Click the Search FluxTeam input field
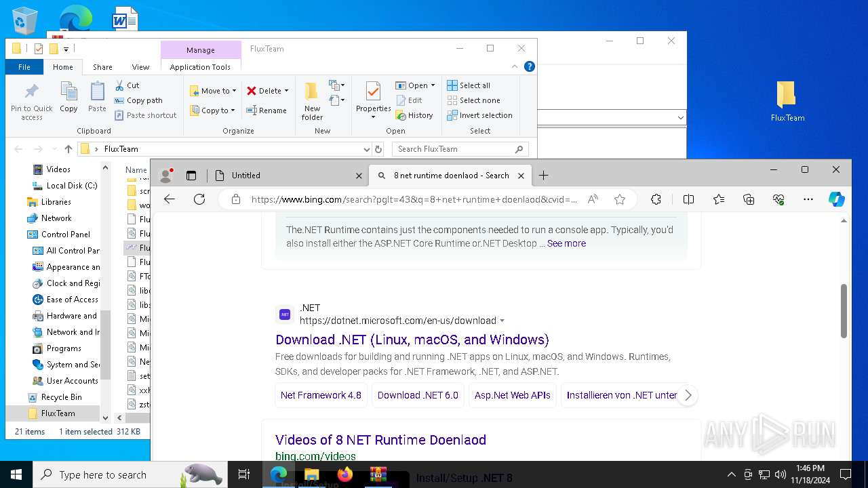868x488 pixels. 454,149
